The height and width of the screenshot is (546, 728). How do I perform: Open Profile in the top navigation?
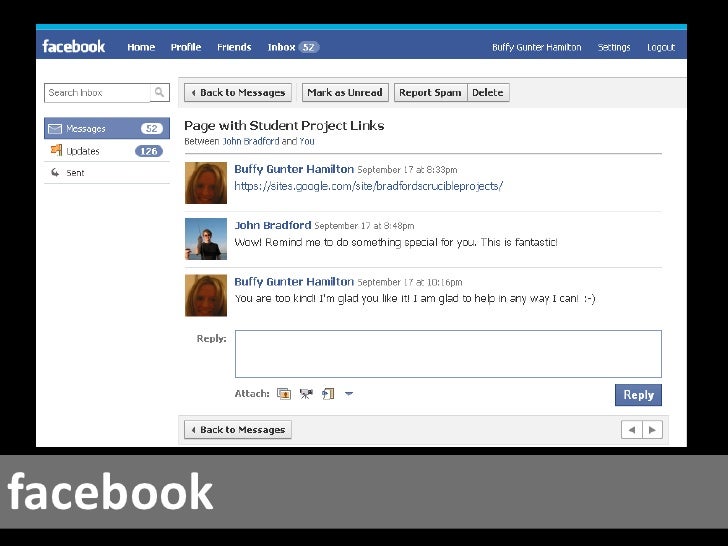click(x=186, y=47)
